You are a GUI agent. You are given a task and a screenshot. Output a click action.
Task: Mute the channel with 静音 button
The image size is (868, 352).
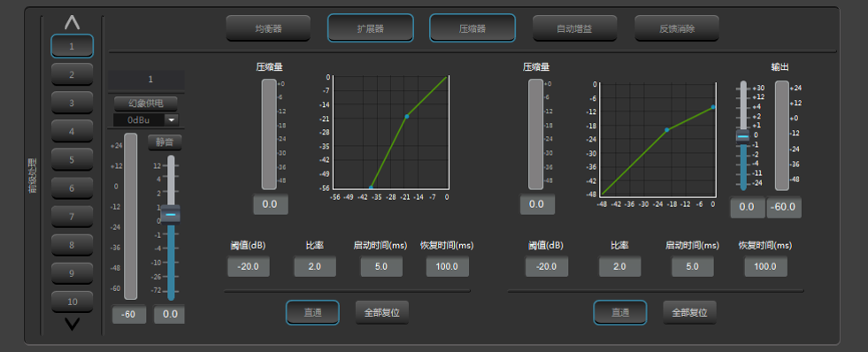(165, 142)
